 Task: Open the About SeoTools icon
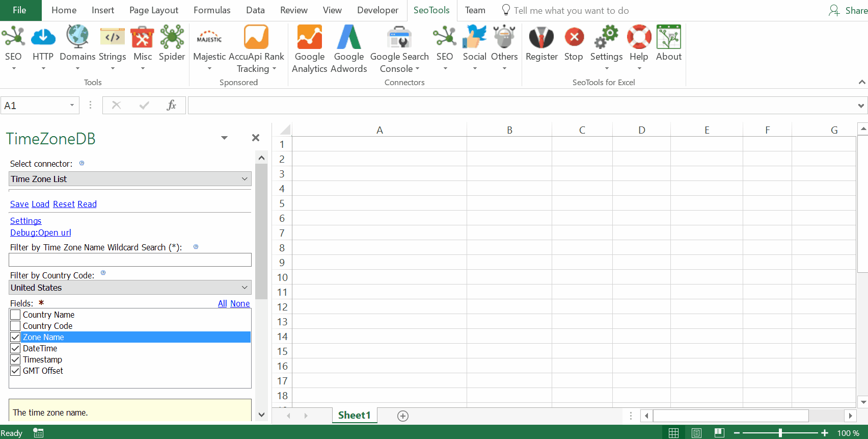click(x=669, y=37)
